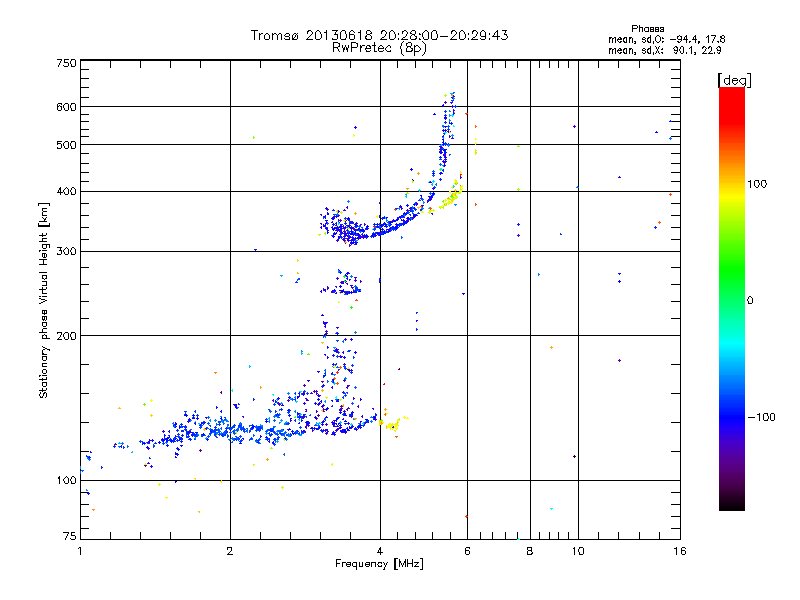Image resolution: width=800 pixels, height=600 pixels.
Task: Click the y-axis tick label '500'
Action: pyautogui.click(x=66, y=145)
